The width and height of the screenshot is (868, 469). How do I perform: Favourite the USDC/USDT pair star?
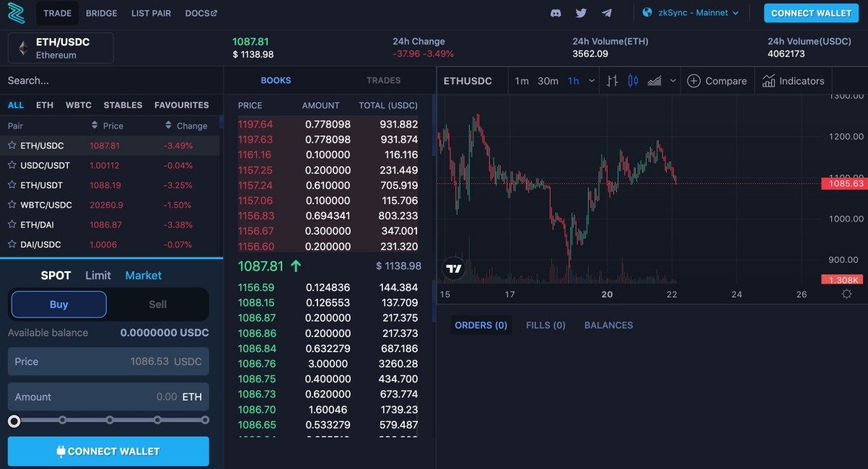coord(12,165)
